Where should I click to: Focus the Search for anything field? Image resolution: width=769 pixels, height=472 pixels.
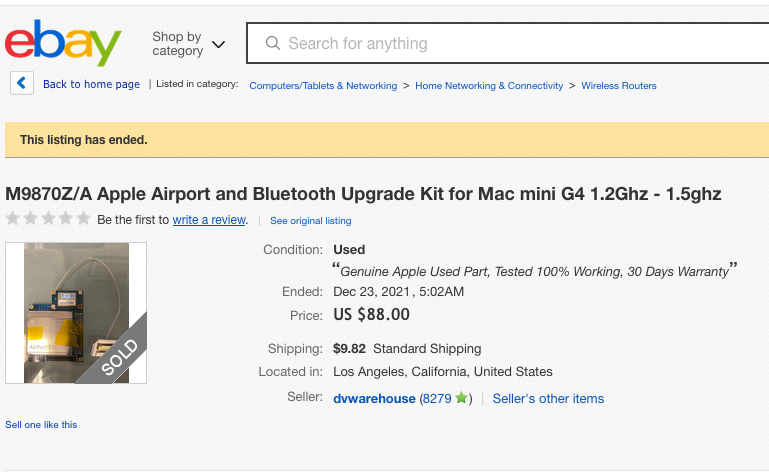tap(508, 43)
